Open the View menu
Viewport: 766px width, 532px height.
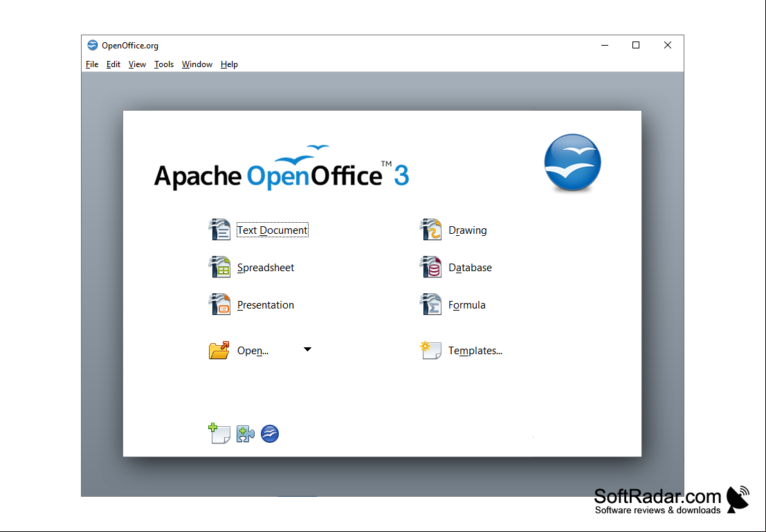click(x=137, y=64)
